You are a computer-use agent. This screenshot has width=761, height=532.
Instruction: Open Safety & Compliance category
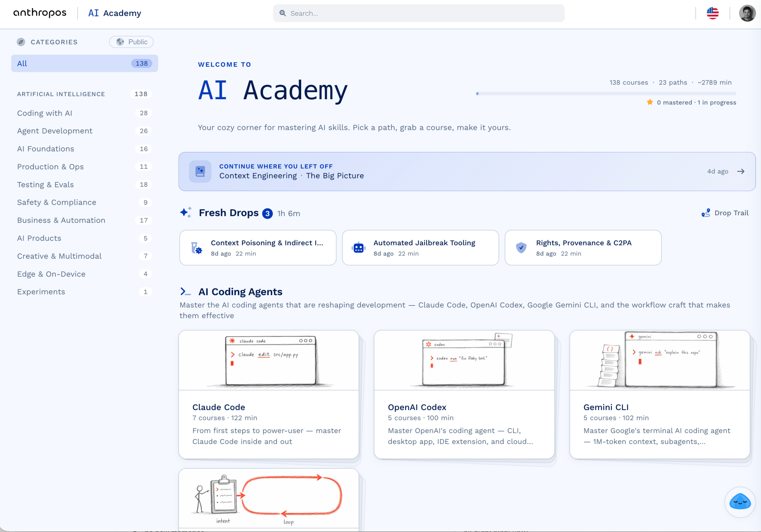pyautogui.click(x=84, y=202)
